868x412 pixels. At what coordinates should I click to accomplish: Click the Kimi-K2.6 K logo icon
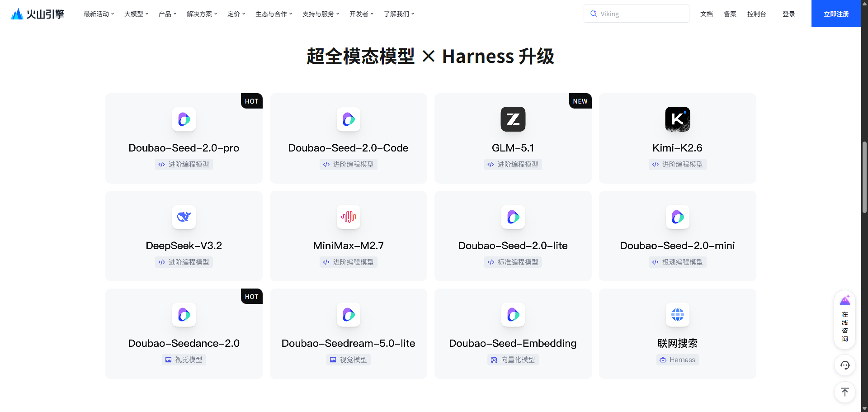678,119
